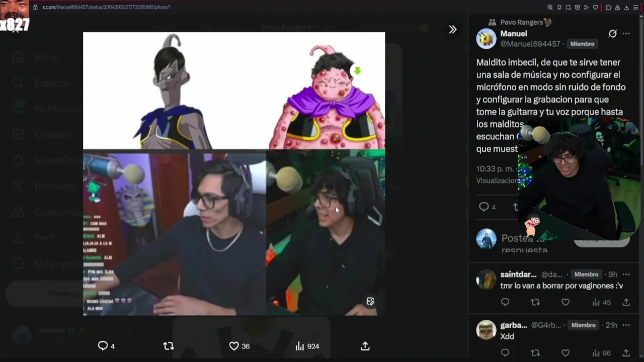Image resolution: width=644 pixels, height=362 pixels.
Task: Open the browser downloads icon
Action: pyautogui.click(x=626, y=8)
